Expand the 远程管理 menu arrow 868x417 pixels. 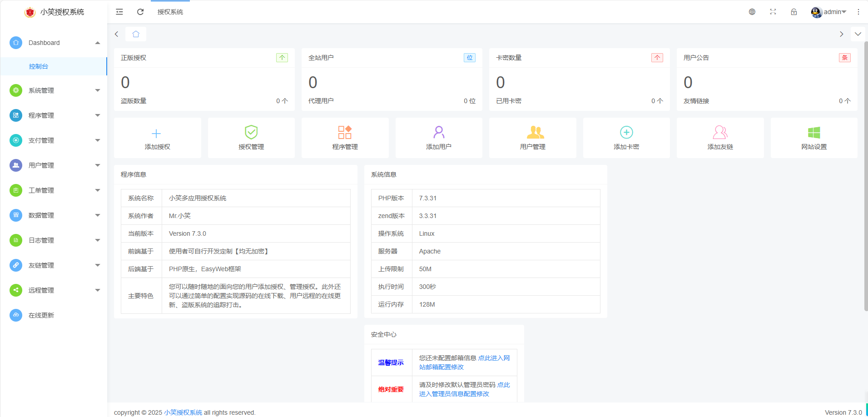98,290
